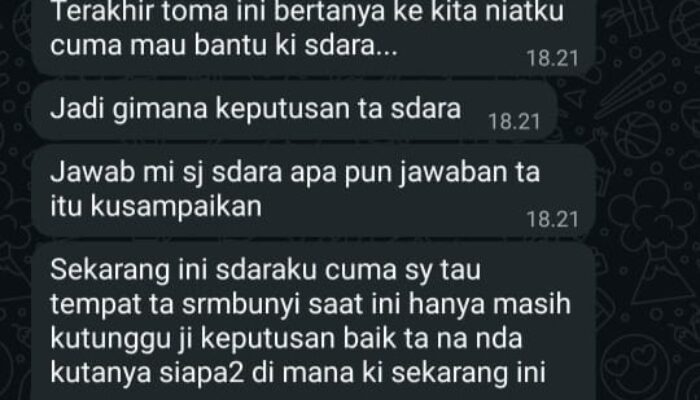
Task: Click the 18.21 timestamp on "Jadi gimana" message
Action: point(514,122)
